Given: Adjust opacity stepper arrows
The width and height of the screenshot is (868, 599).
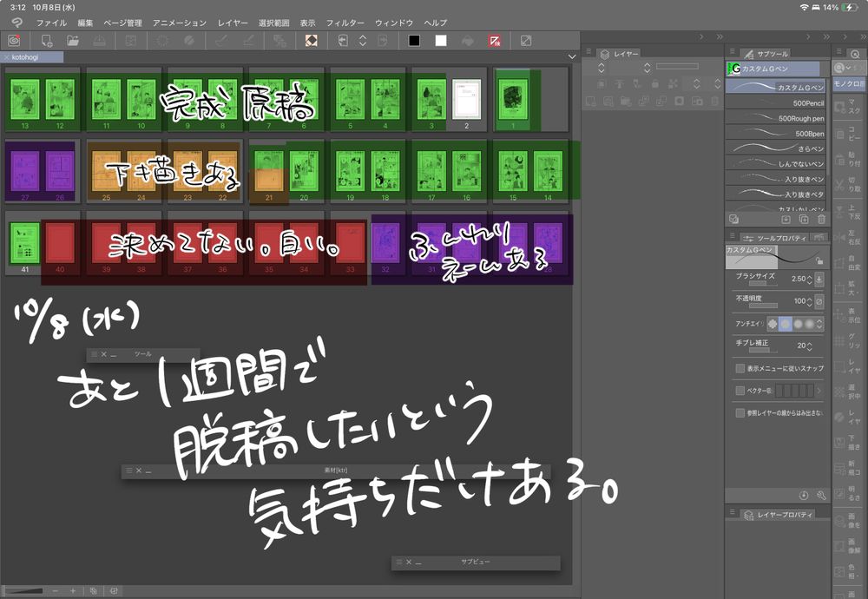Looking at the screenshot, I should [x=810, y=301].
